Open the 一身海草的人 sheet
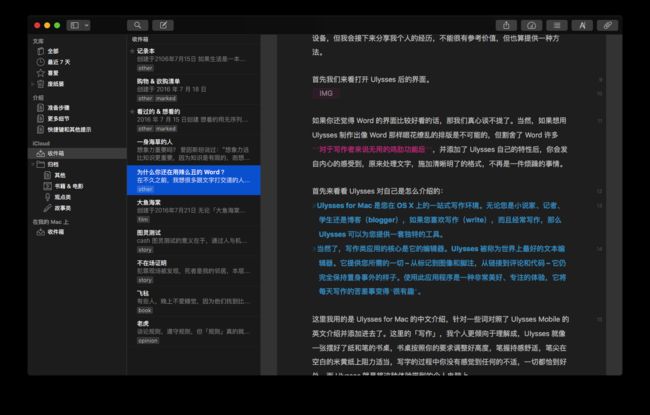 point(194,150)
